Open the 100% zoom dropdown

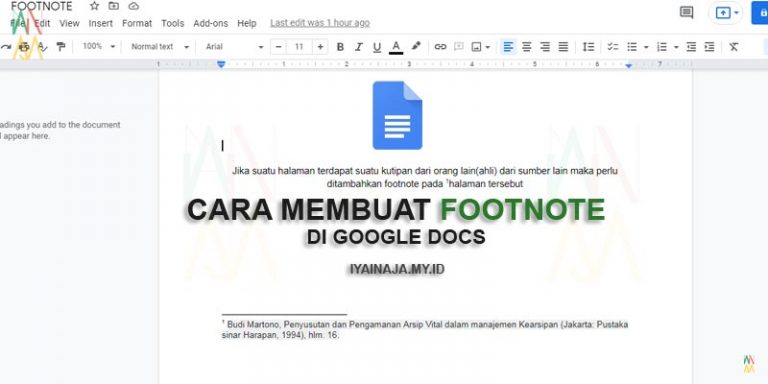[99, 47]
